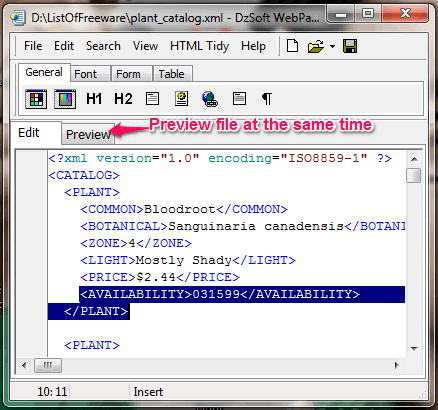Click the 10: 11 cursor position status
Viewport: 438px width, 410px height.
[52, 392]
